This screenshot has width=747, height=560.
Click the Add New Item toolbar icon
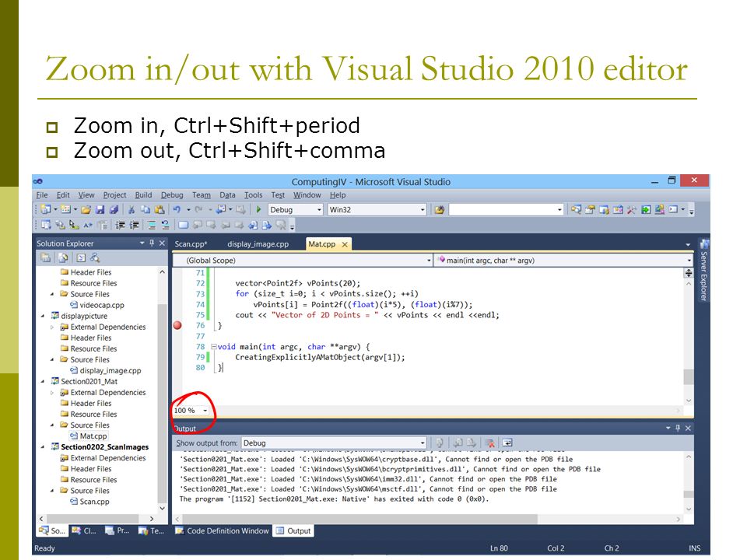[x=65, y=209]
